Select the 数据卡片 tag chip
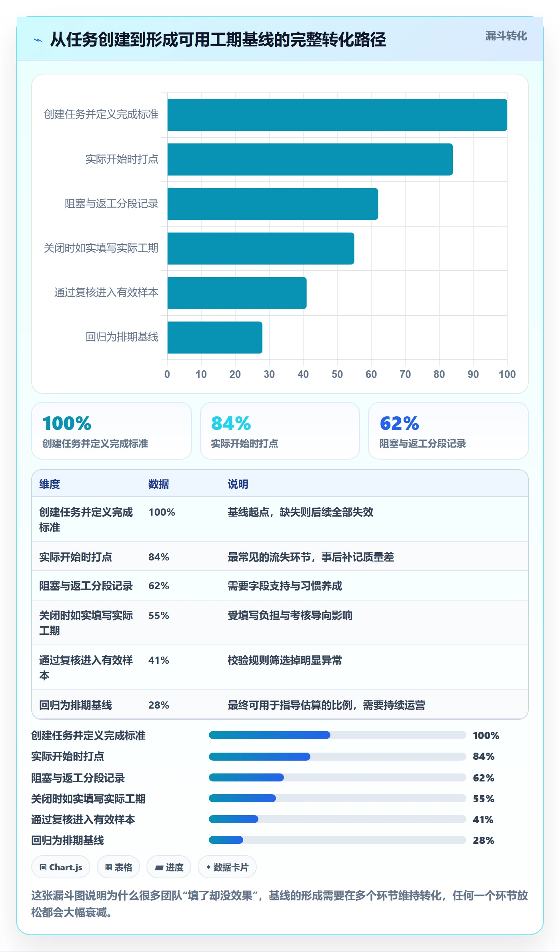Image resolution: width=560 pixels, height=952 pixels. click(227, 867)
